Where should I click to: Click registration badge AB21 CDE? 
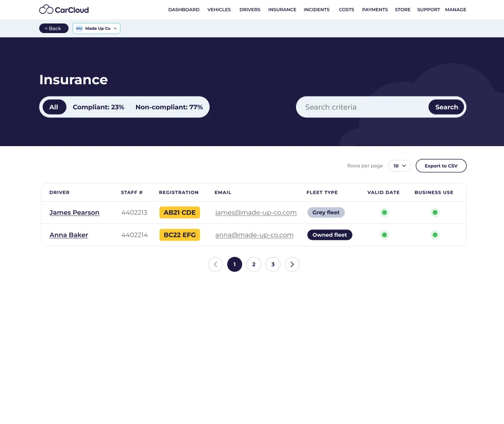point(180,212)
